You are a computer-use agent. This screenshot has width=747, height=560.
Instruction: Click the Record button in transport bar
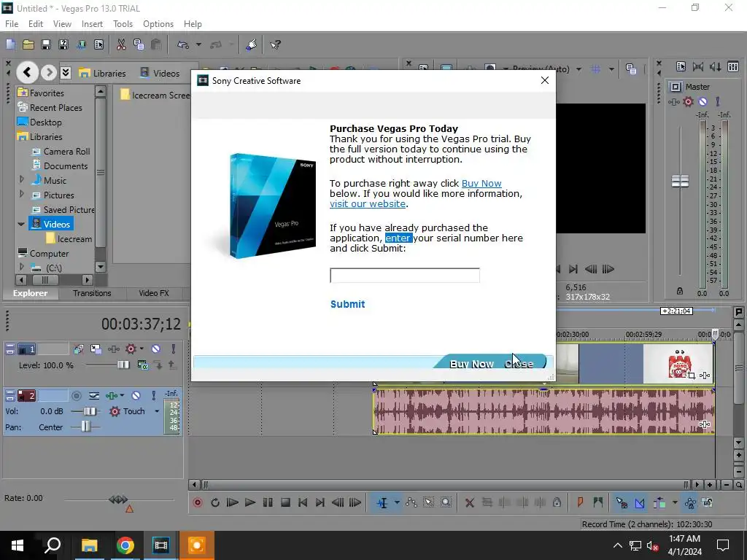197,502
